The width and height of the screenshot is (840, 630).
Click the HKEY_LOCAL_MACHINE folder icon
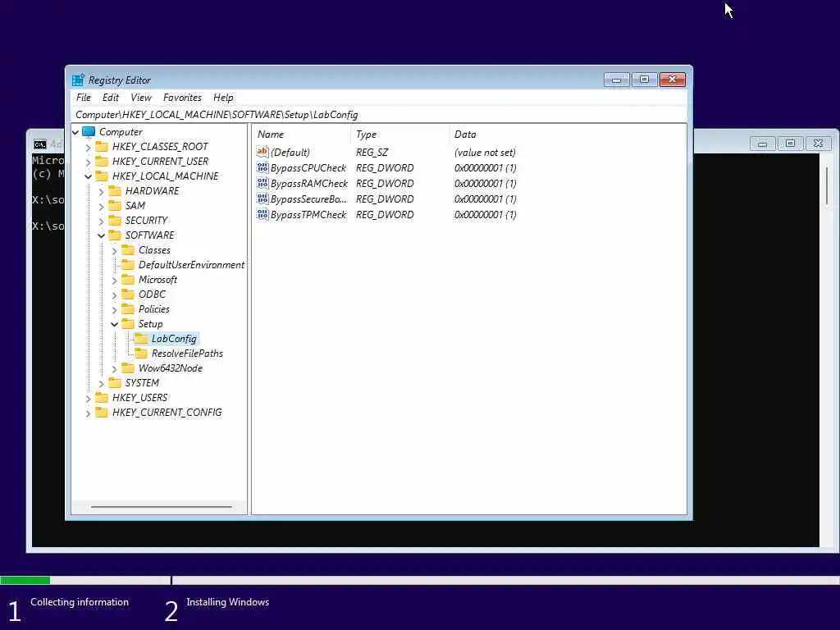point(102,176)
